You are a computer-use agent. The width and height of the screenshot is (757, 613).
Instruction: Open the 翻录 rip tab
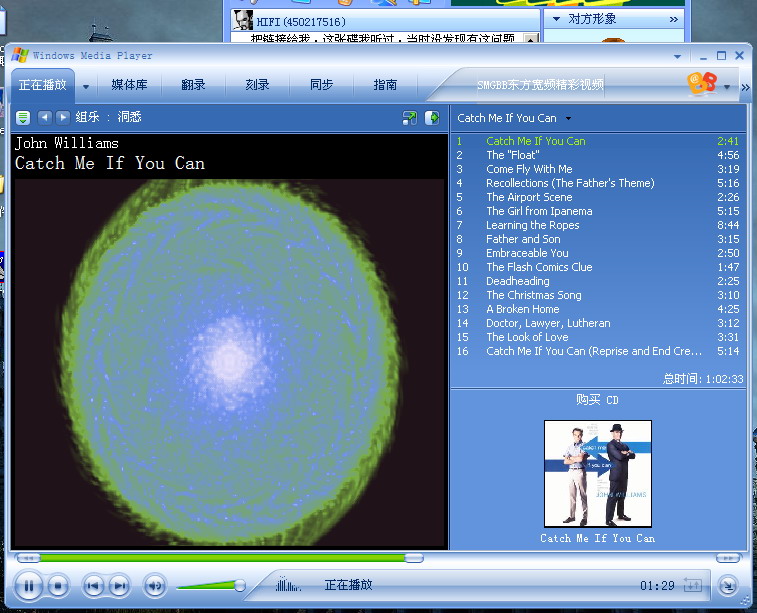click(x=194, y=85)
